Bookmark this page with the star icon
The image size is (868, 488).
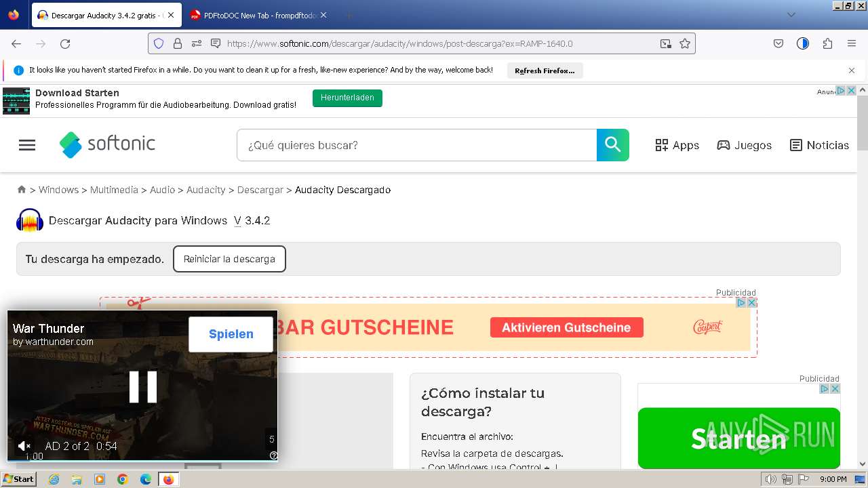685,43
